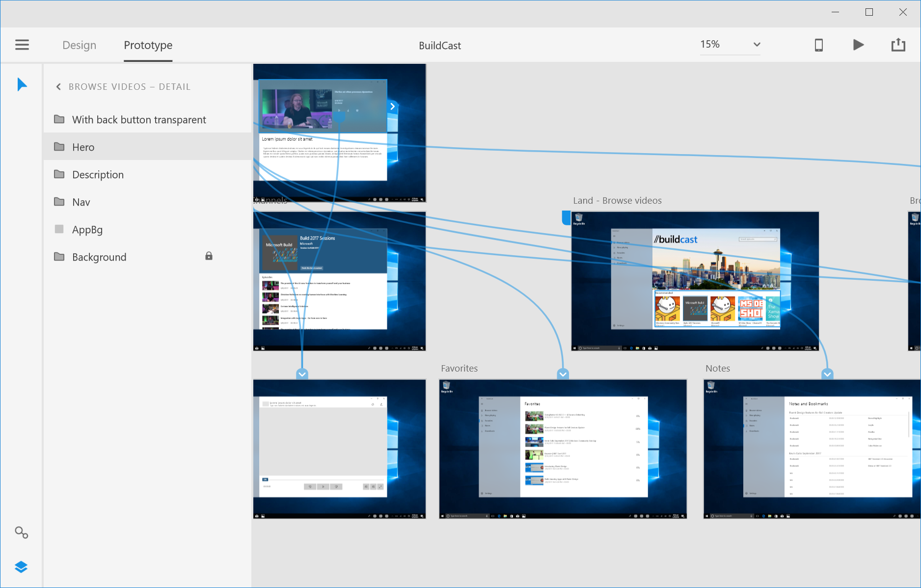
Task: Open the symbols panel icon
Action: pyautogui.click(x=22, y=533)
